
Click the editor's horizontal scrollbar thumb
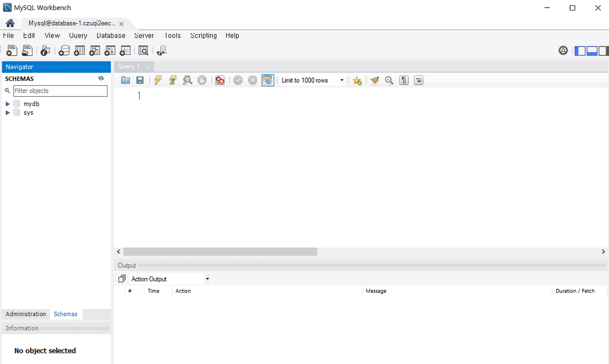(x=220, y=252)
